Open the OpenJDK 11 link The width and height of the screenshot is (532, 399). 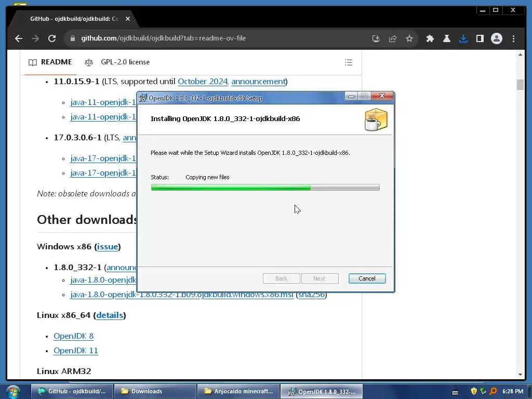click(x=76, y=351)
